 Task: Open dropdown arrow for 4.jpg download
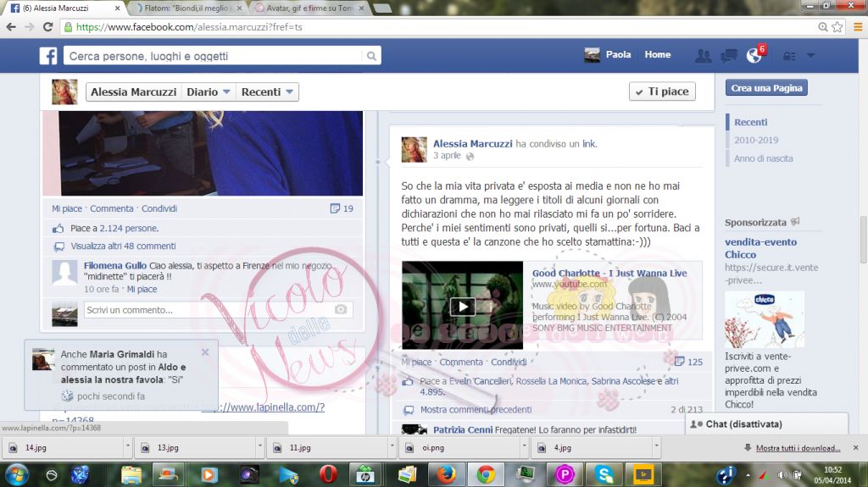click(x=657, y=446)
